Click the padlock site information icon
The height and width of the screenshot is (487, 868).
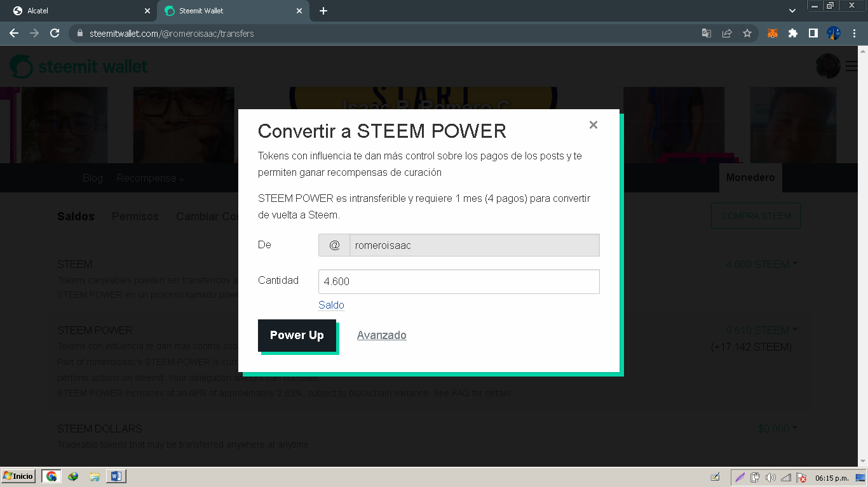pos(79,34)
